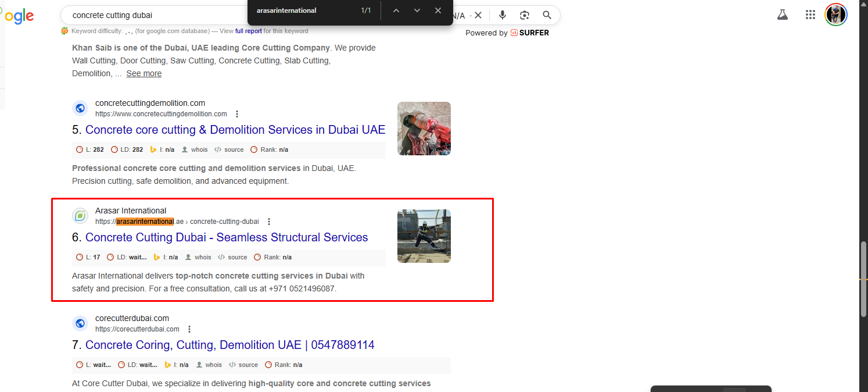The image size is (868, 392).
Task: Open three-dot menu for Arasar International result
Action: tap(268, 222)
